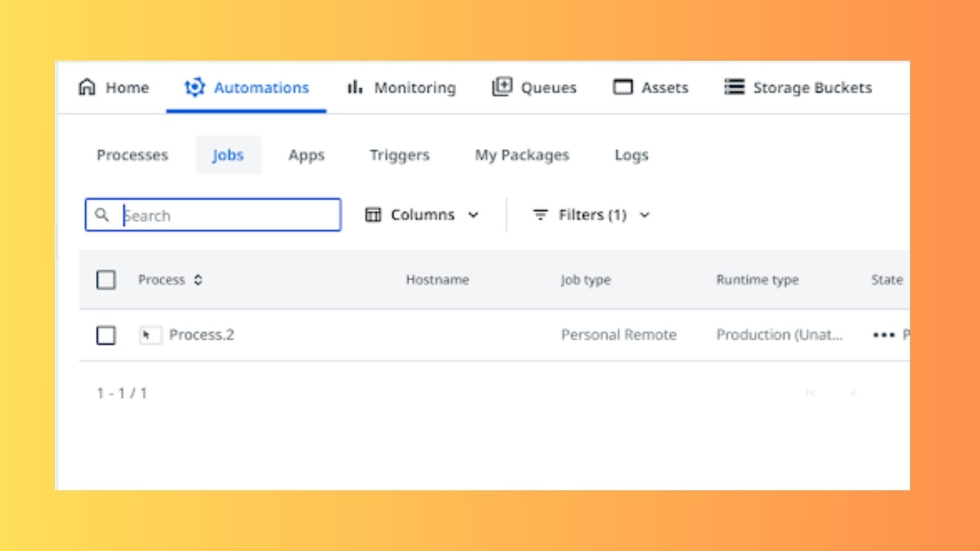Tick the select-all header checkbox
The width and height of the screenshot is (980, 551).
point(106,280)
